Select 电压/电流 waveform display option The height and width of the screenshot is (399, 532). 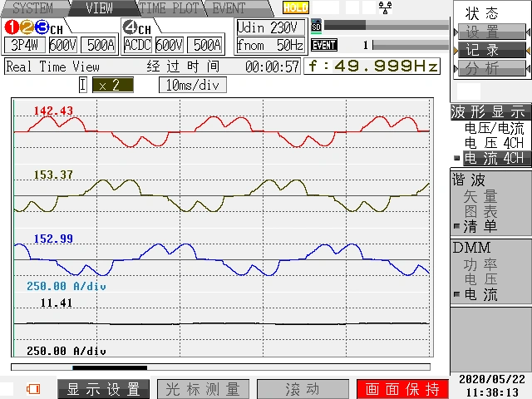[x=494, y=128]
